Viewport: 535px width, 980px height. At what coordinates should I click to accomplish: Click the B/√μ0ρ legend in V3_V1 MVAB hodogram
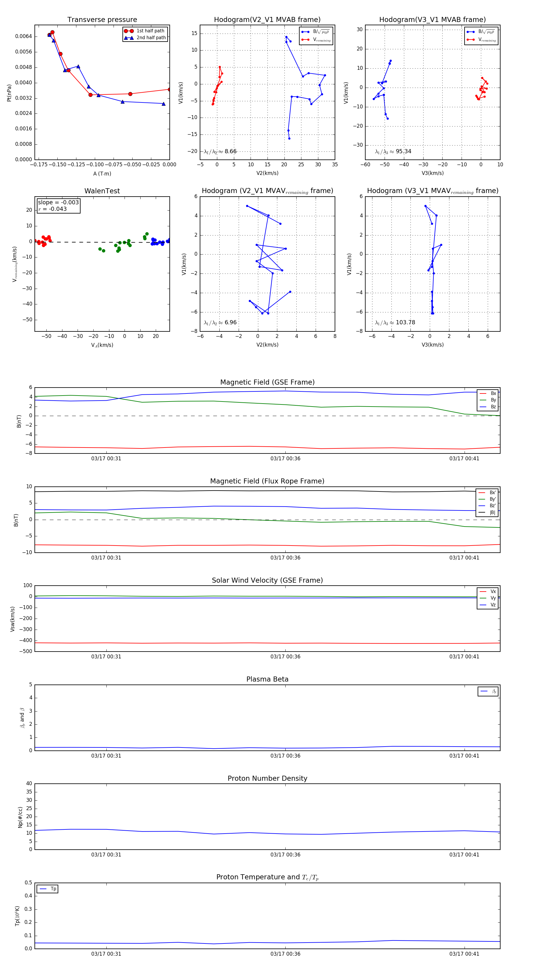pyautogui.click(x=481, y=32)
